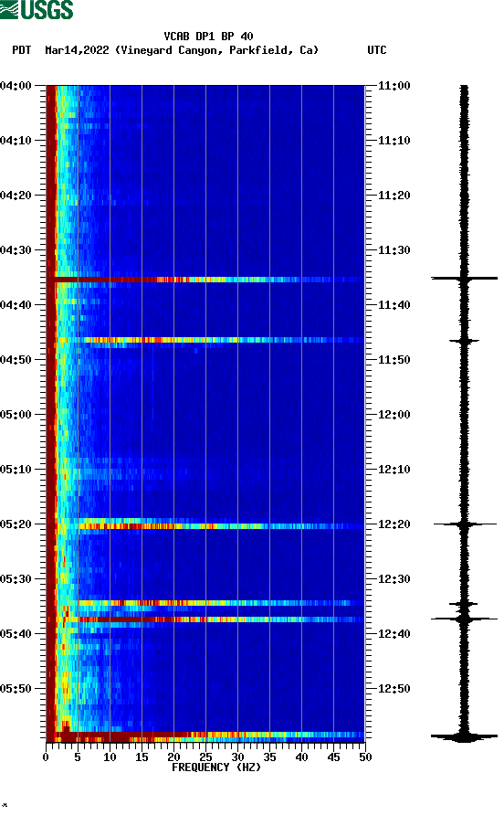Click the 11:50 UTC time label
Image resolution: width=504 pixels, height=815 pixels.
pyautogui.click(x=394, y=360)
